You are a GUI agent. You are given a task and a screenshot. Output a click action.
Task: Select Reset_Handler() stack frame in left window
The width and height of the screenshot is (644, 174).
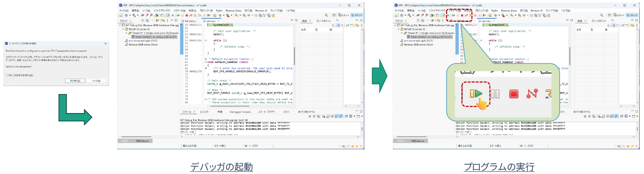(x=156, y=37)
